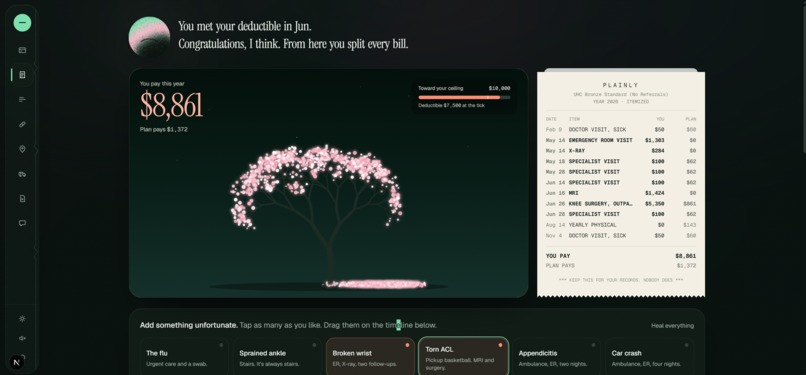Click the Next.js N badge

pos(16,362)
